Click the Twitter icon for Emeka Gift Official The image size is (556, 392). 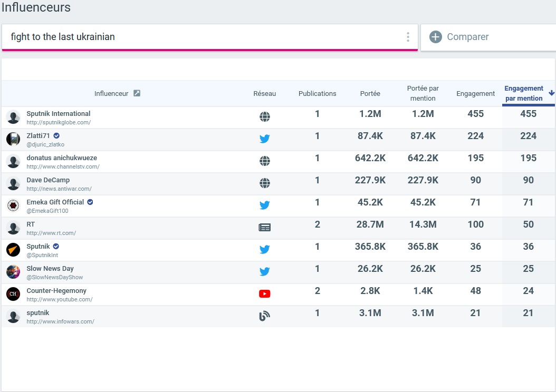point(264,205)
